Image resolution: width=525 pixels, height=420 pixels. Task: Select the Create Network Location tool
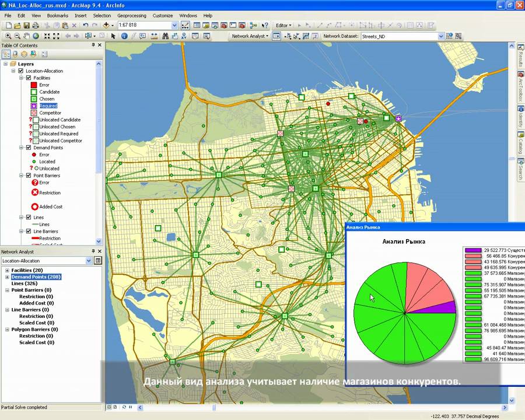(x=288, y=36)
